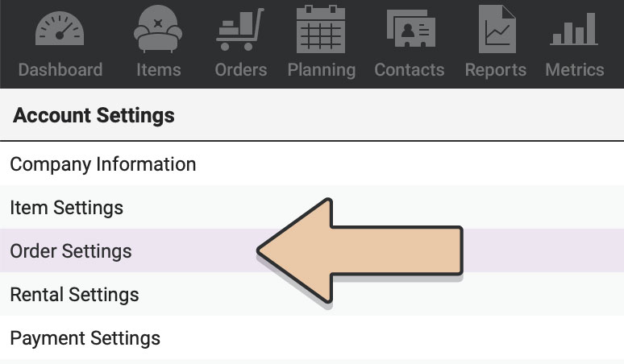Open the highlighted Order Settings row
Image resolution: width=624 pixels, height=364 pixels.
click(x=312, y=250)
